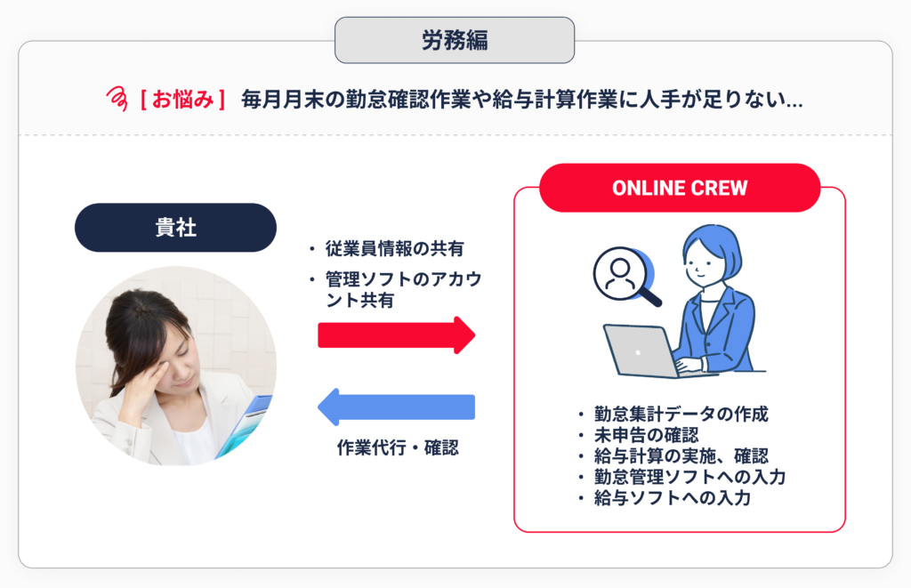911x588 pixels.
Task: Select the 労務編 tab label
Action: [455, 40]
